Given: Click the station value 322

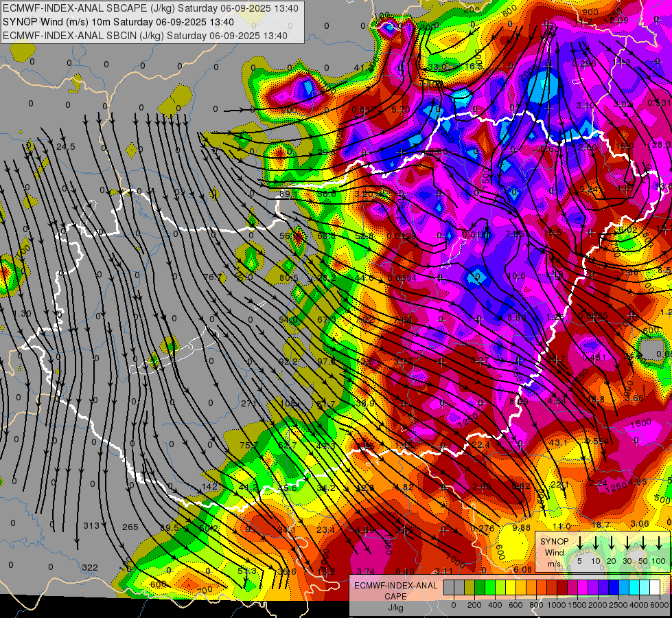Looking at the screenshot, I should 89,567.
